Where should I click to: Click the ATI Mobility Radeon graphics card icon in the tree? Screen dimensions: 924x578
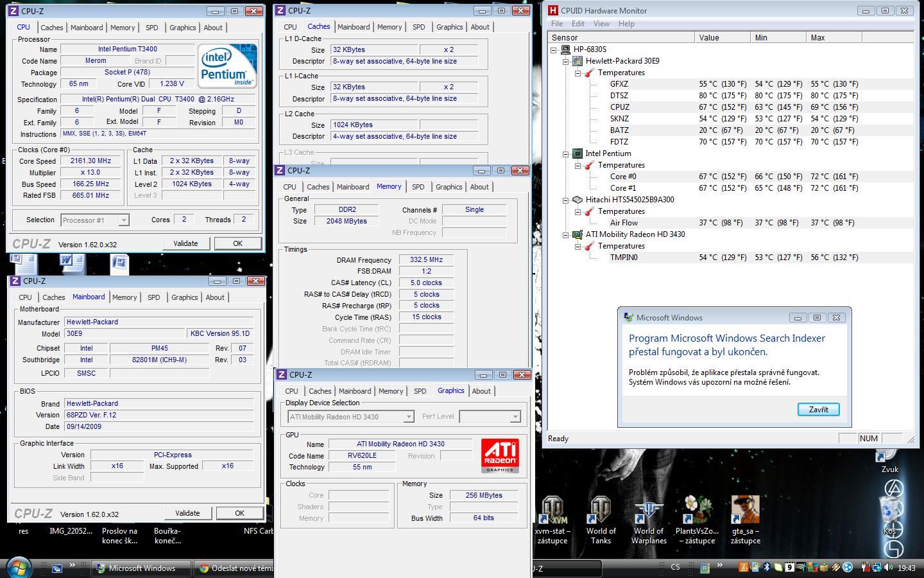coord(577,234)
